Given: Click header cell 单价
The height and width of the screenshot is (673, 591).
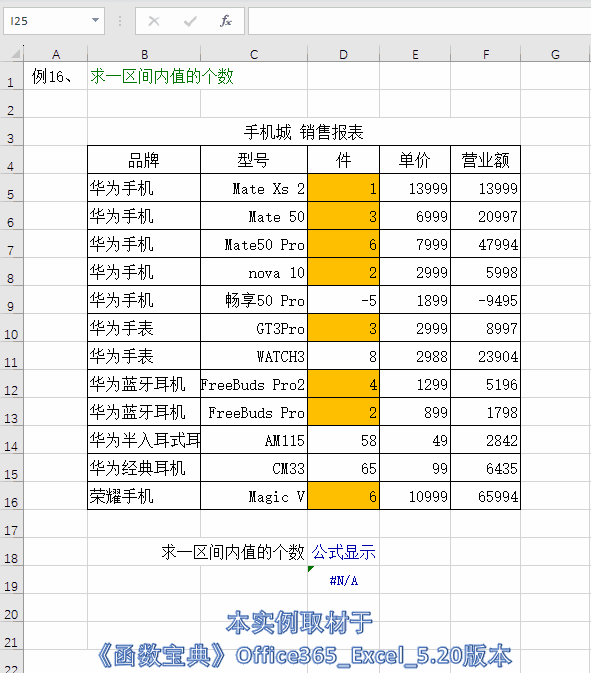Looking at the screenshot, I should click(415, 160).
